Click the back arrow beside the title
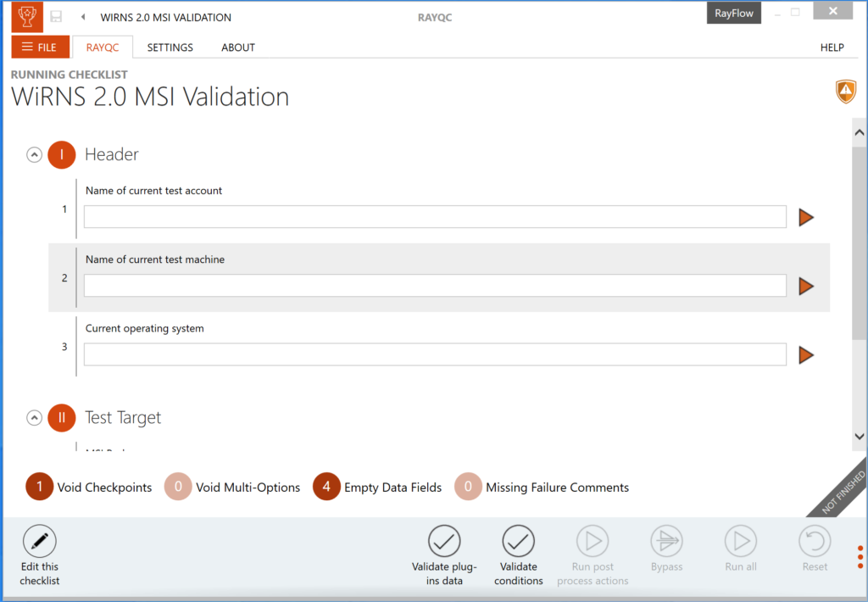The image size is (868, 602). (x=83, y=17)
